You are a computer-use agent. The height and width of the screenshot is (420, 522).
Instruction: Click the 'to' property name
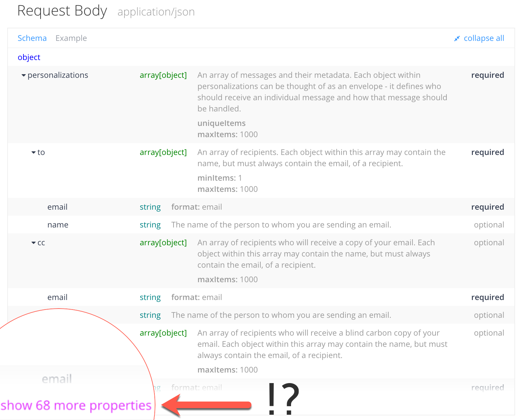point(41,152)
